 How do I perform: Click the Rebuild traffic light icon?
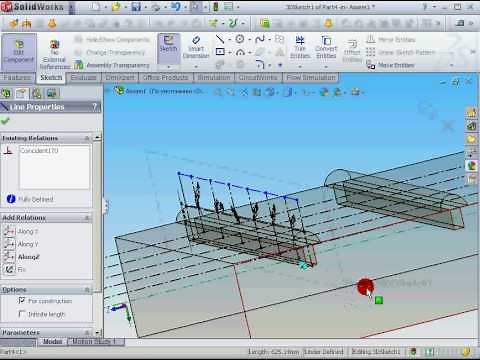pyautogui.click(x=216, y=7)
